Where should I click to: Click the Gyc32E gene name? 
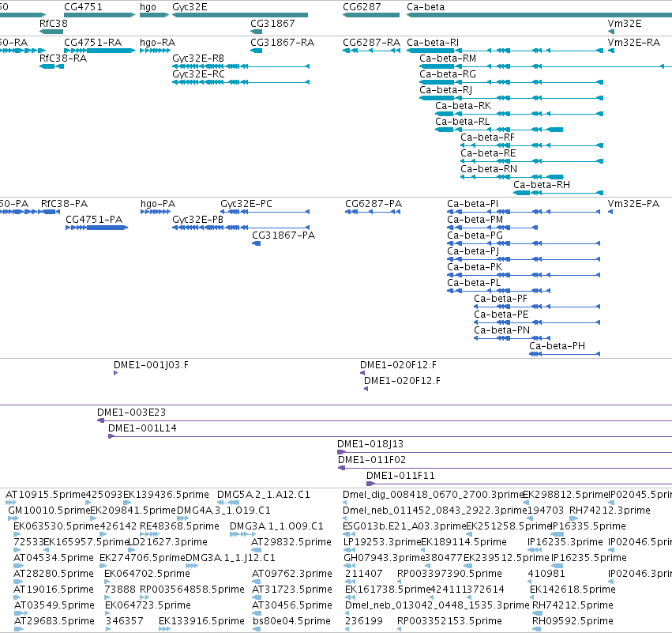pyautogui.click(x=190, y=7)
